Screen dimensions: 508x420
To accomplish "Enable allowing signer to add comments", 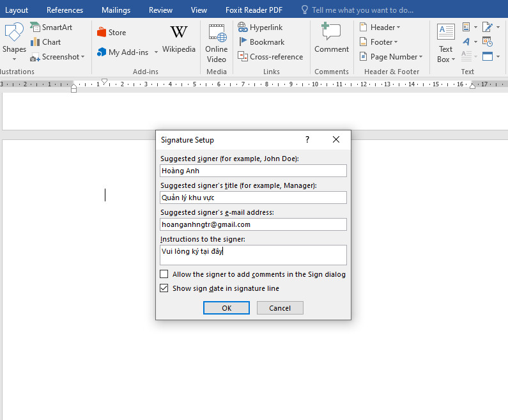I will pos(164,274).
